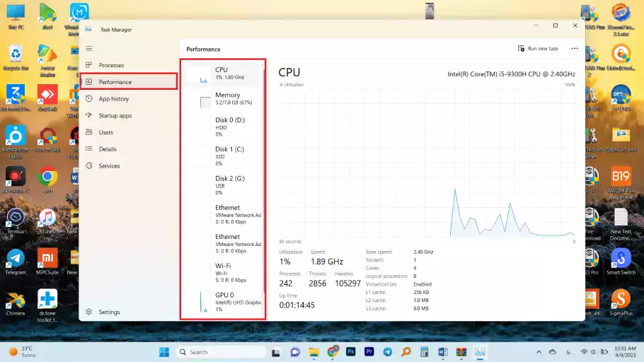
Task: Open Startup apps from sidebar
Action: [114, 115]
